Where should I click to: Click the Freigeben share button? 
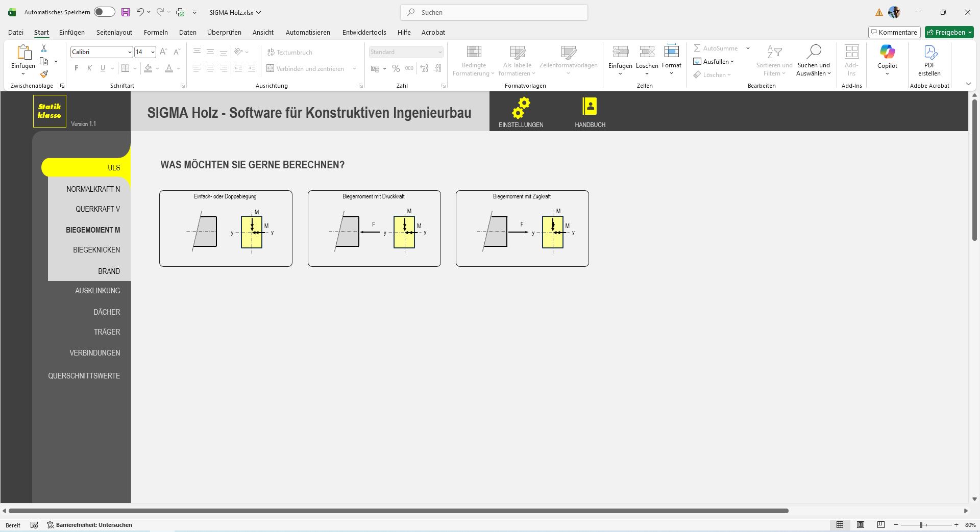[949, 32]
